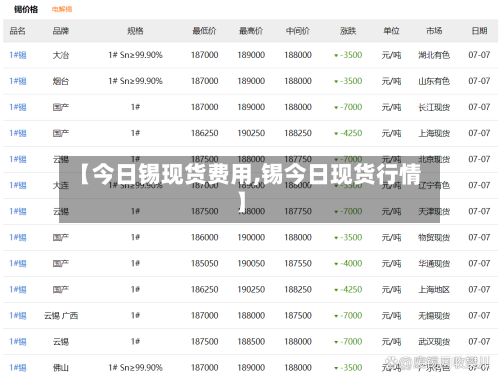
Task: Select the 长江现货 market cell
Action: [x=434, y=107]
